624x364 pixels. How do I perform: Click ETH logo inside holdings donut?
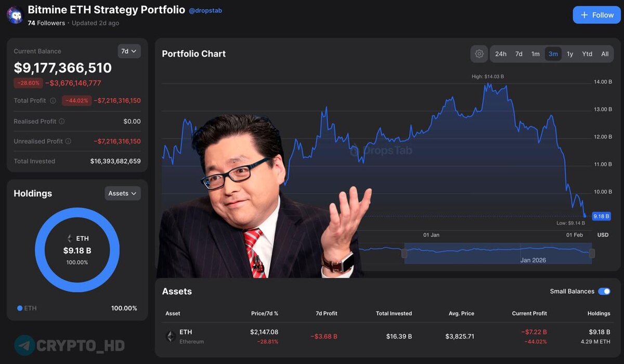pyautogui.click(x=70, y=239)
